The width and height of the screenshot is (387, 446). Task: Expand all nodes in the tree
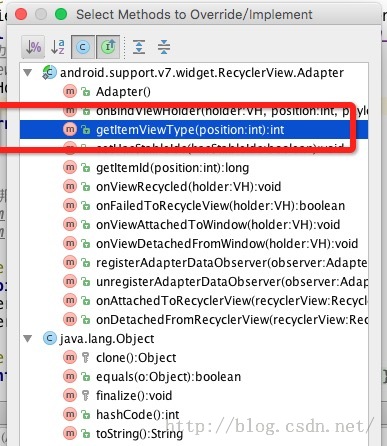(x=139, y=47)
